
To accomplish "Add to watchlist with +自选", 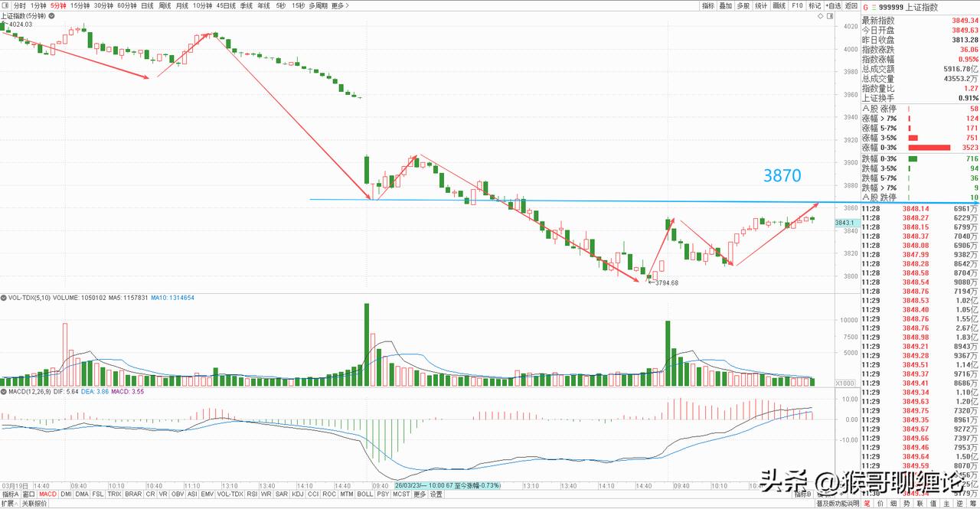I will [833, 5].
